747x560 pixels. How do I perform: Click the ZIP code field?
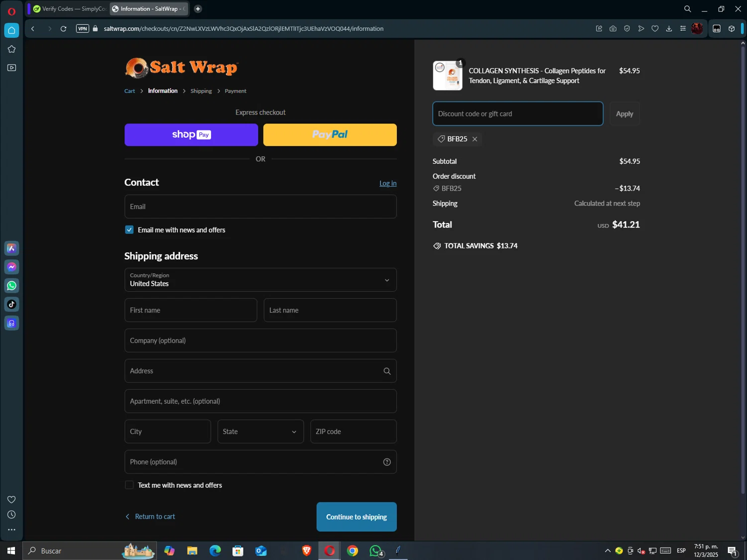pos(354,432)
